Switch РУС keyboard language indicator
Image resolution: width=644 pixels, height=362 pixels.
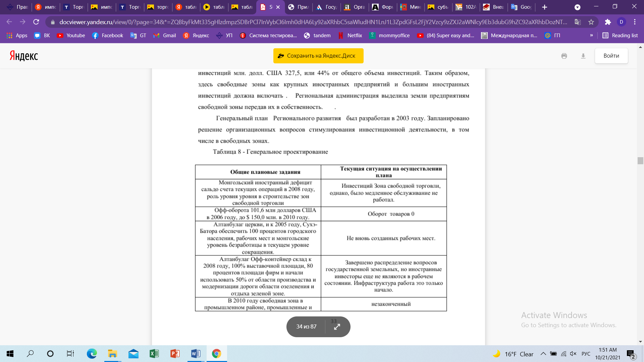point(586,354)
